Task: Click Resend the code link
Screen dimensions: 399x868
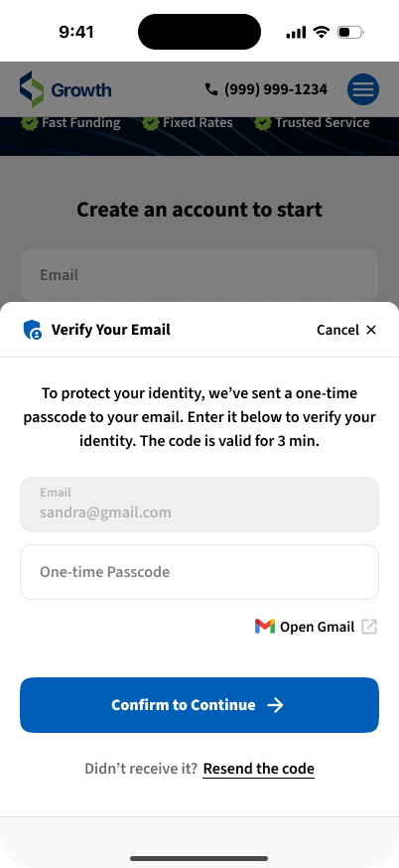Action: coord(258,769)
